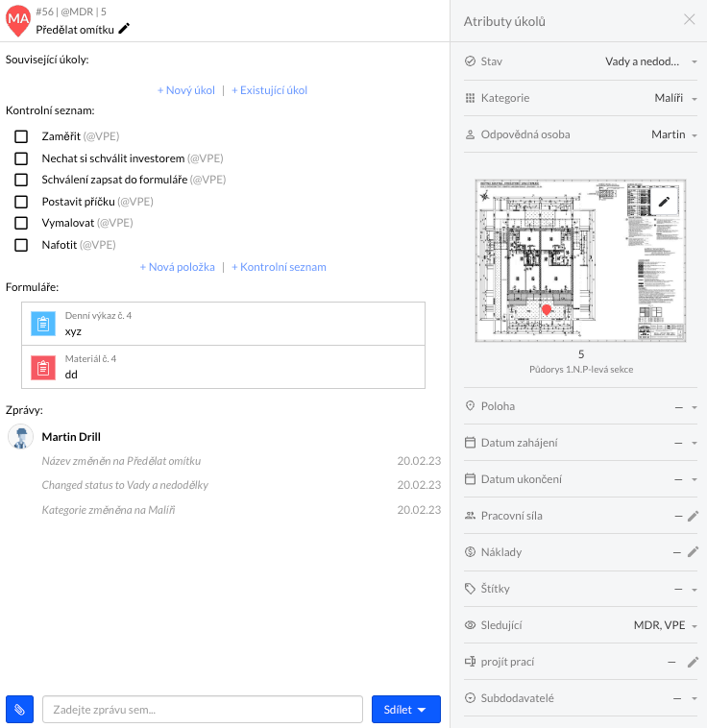Edit the Pracovní síla value
Screen dimensions: 707x728
tap(693, 516)
